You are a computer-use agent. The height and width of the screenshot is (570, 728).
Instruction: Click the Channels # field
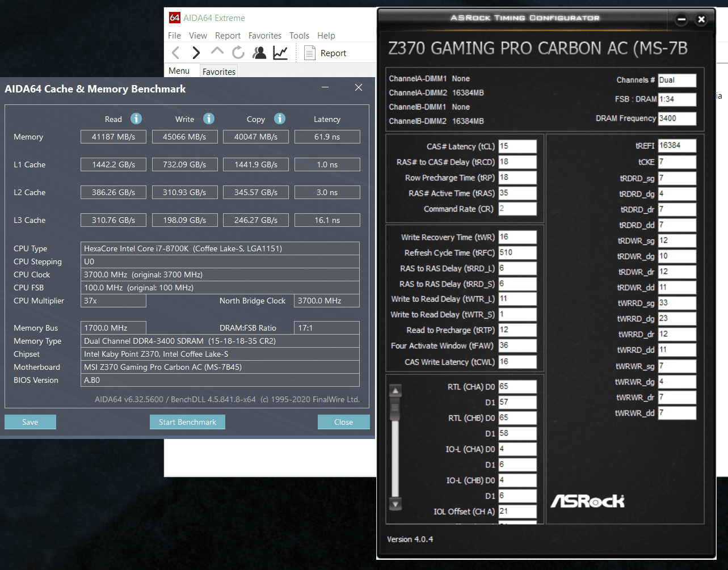point(677,81)
